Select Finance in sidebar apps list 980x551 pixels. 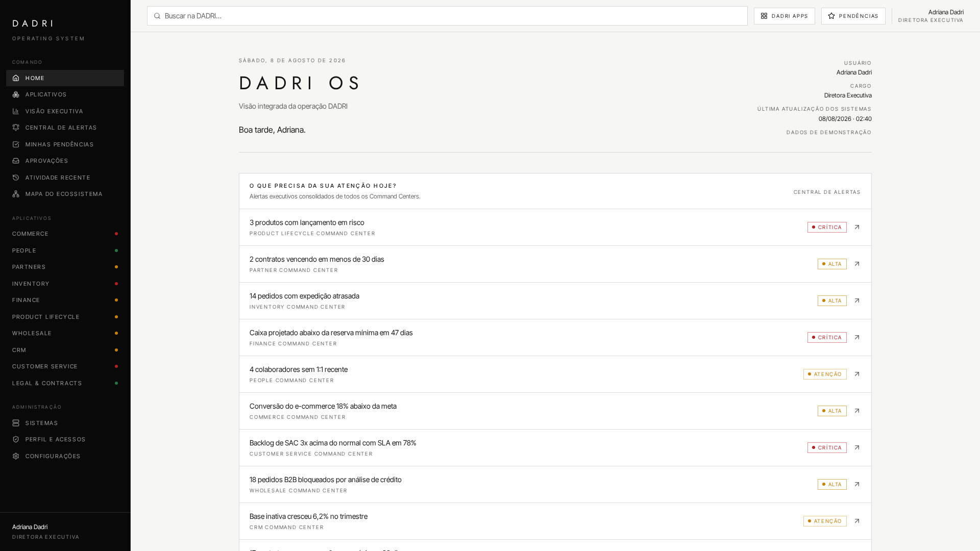[65, 300]
